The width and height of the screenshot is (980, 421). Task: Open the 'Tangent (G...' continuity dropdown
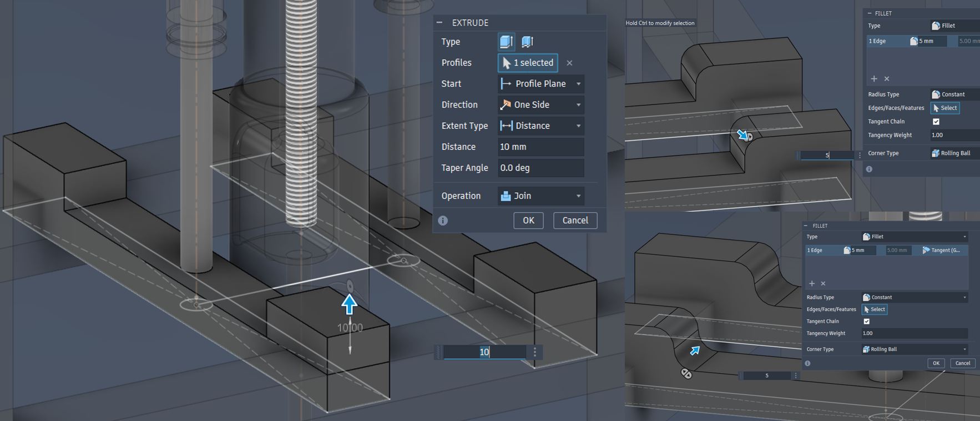click(x=943, y=250)
